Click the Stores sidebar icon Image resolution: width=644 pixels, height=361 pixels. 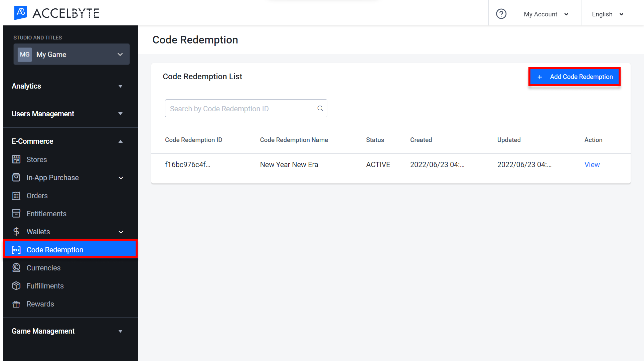pos(15,159)
